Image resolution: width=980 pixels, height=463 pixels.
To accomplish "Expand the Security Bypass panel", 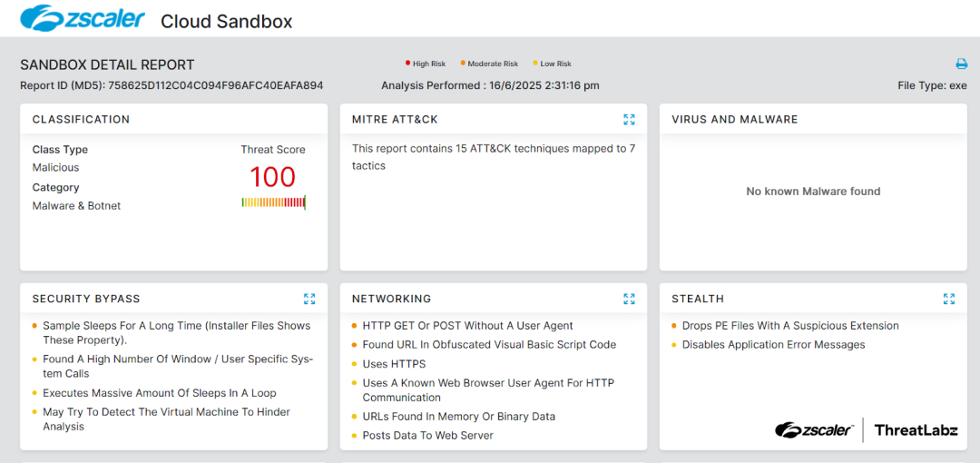I will point(309,299).
